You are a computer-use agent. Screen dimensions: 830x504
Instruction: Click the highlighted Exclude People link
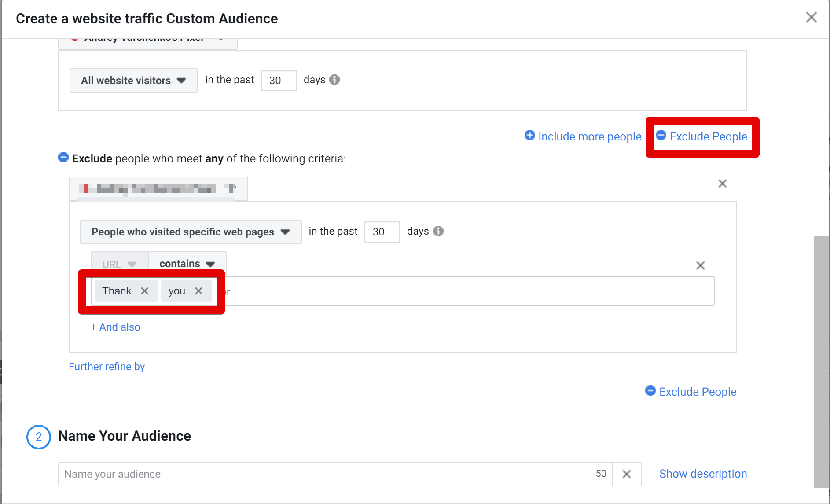(x=708, y=136)
